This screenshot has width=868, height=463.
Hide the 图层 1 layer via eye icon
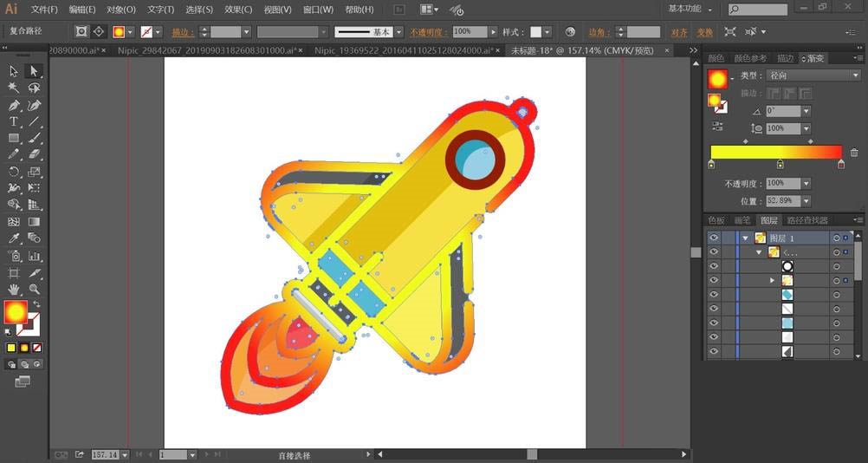714,238
